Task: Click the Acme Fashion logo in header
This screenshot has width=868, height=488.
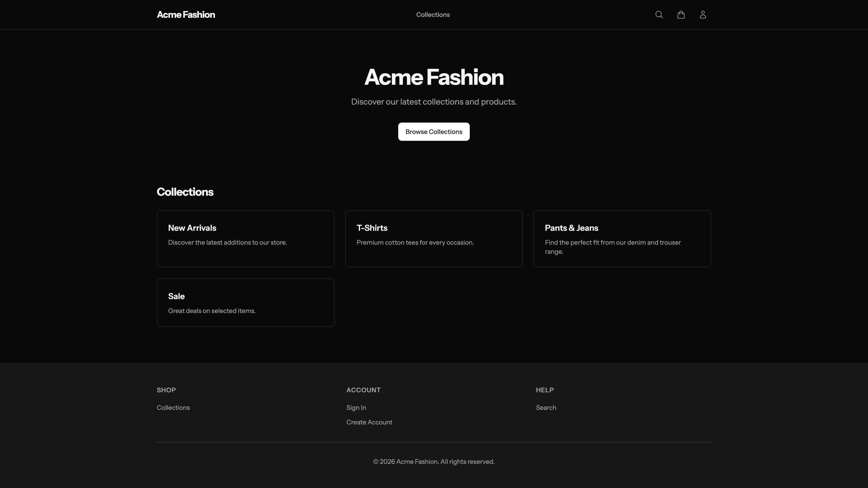Action: tap(186, 15)
